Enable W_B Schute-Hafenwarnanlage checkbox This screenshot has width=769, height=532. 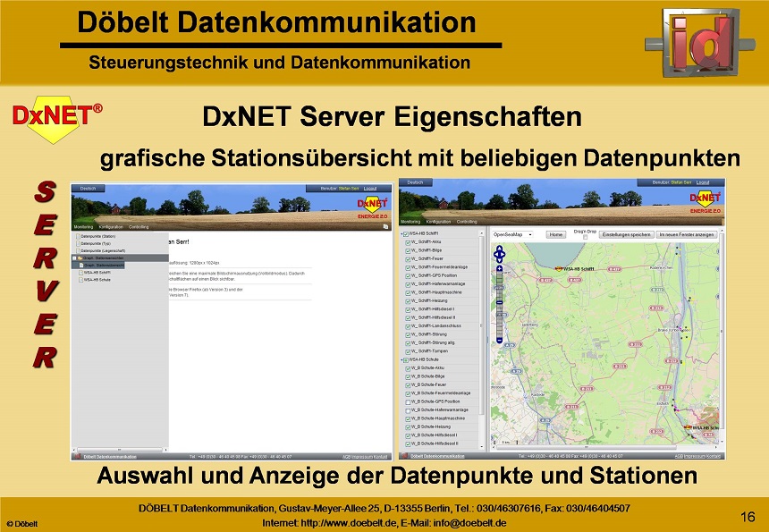[x=408, y=410]
